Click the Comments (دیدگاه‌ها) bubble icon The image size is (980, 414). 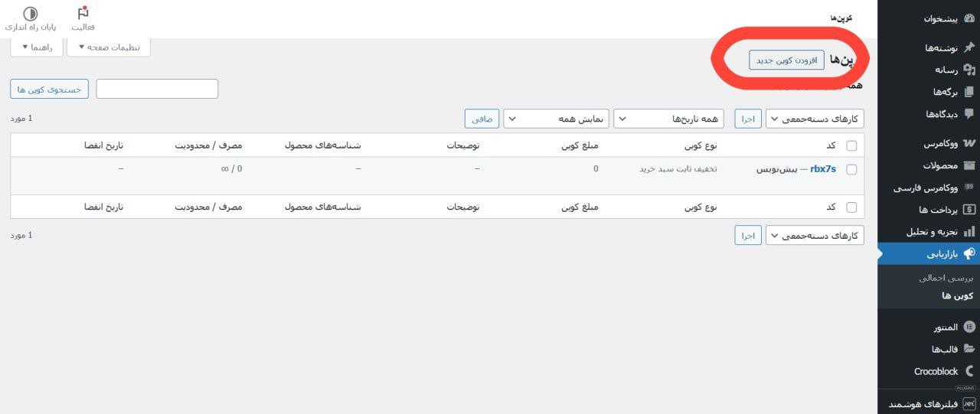[x=969, y=114]
